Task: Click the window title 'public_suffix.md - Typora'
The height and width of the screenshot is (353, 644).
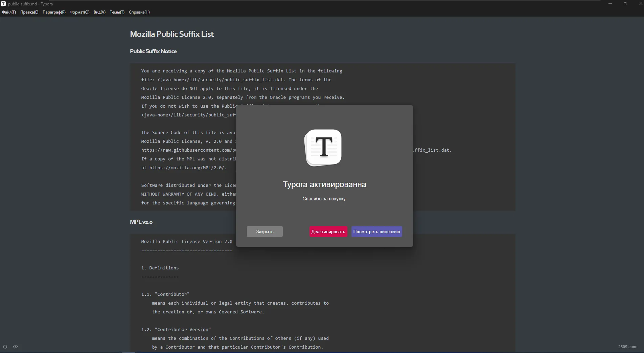Action: pyautogui.click(x=30, y=4)
